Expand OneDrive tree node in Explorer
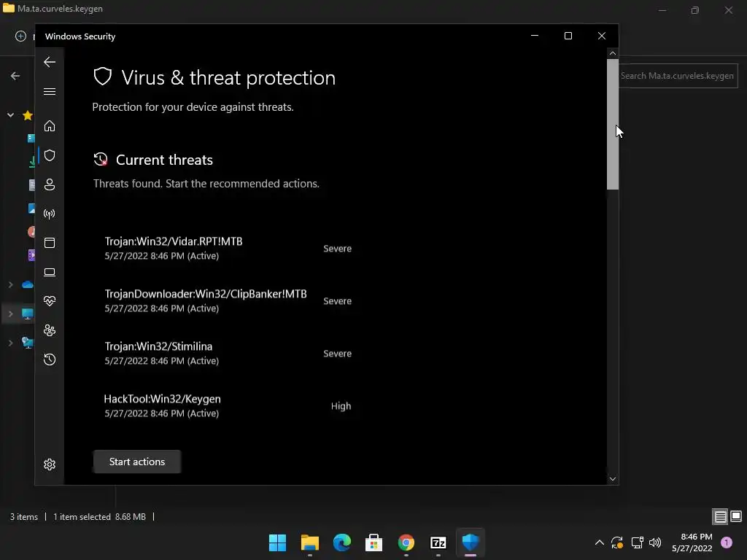The width and height of the screenshot is (747, 560). pyautogui.click(x=10, y=285)
